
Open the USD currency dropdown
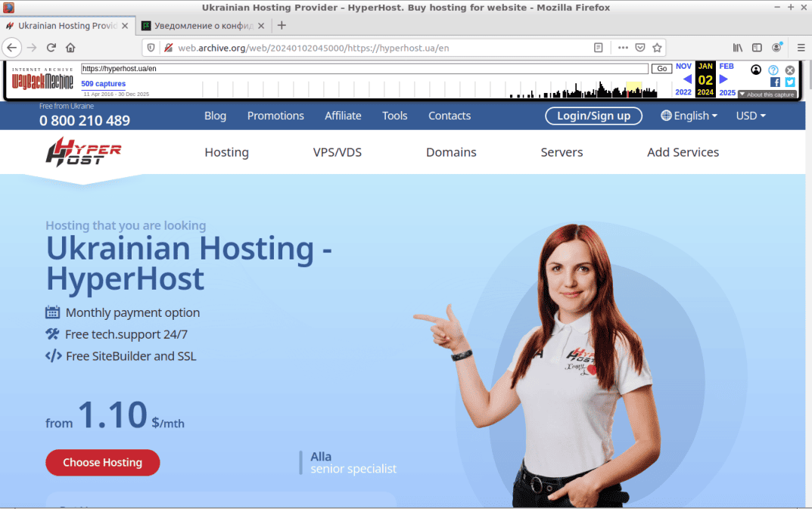(x=751, y=116)
